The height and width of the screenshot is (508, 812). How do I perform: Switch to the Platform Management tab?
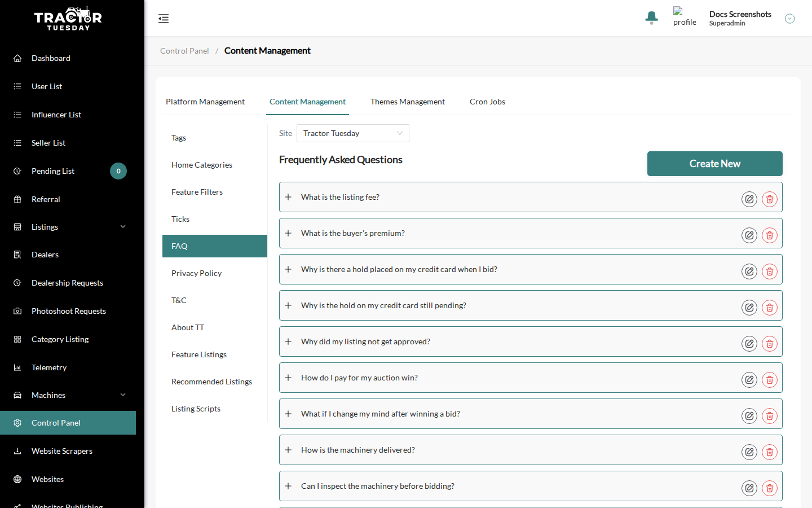(205, 102)
